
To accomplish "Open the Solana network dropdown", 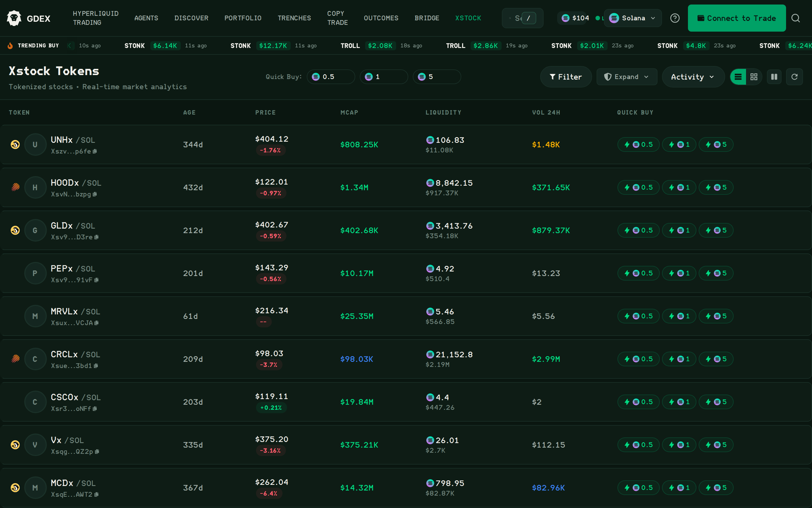I will pyautogui.click(x=632, y=18).
